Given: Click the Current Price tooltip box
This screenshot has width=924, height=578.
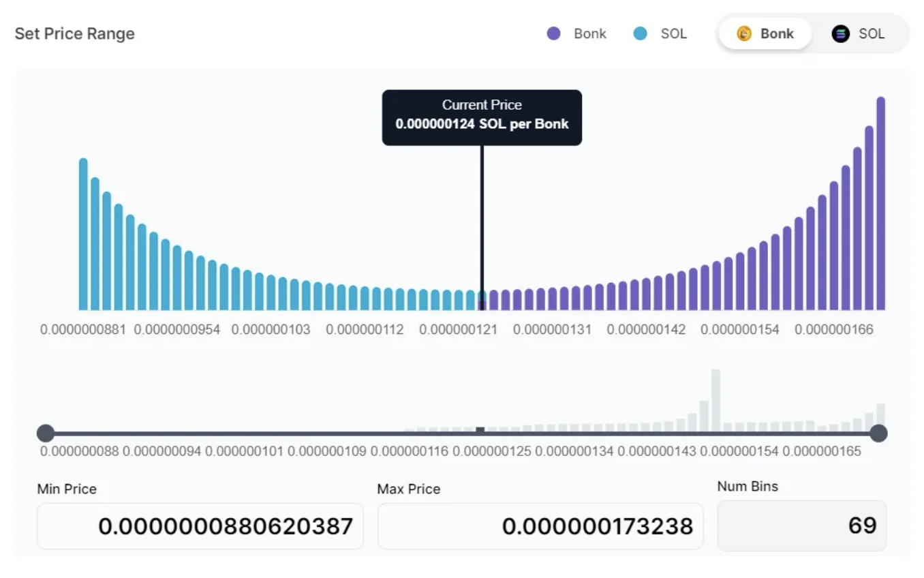Looking at the screenshot, I should [482, 117].
